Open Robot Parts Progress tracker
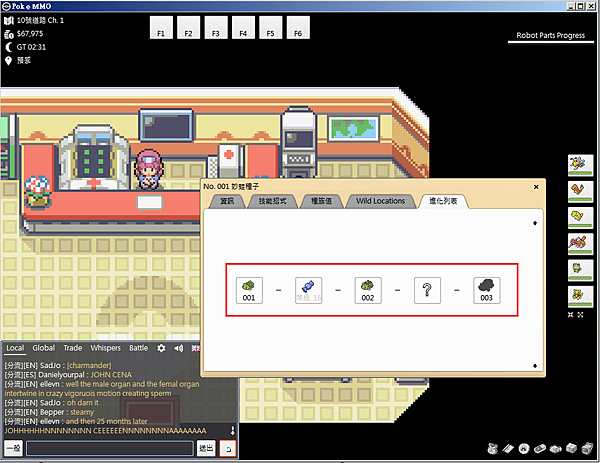 (550, 36)
